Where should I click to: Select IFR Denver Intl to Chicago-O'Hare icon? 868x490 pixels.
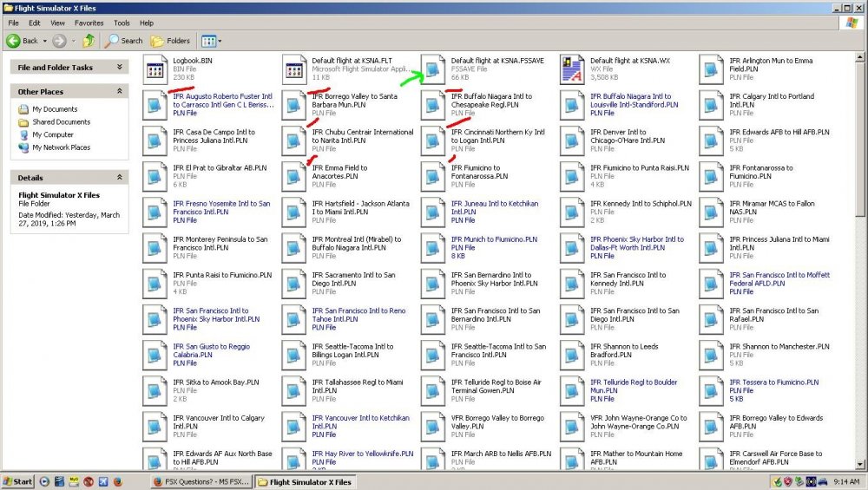coord(572,140)
